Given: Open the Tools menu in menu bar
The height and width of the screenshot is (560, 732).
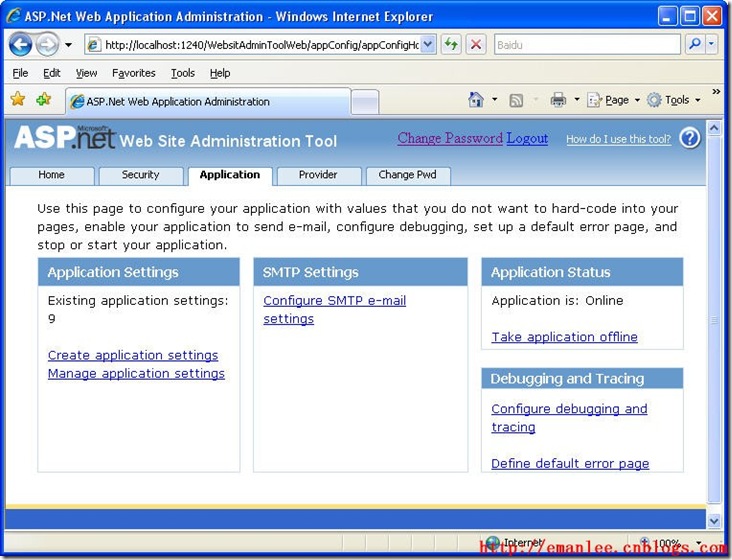Looking at the screenshot, I should click(x=183, y=73).
